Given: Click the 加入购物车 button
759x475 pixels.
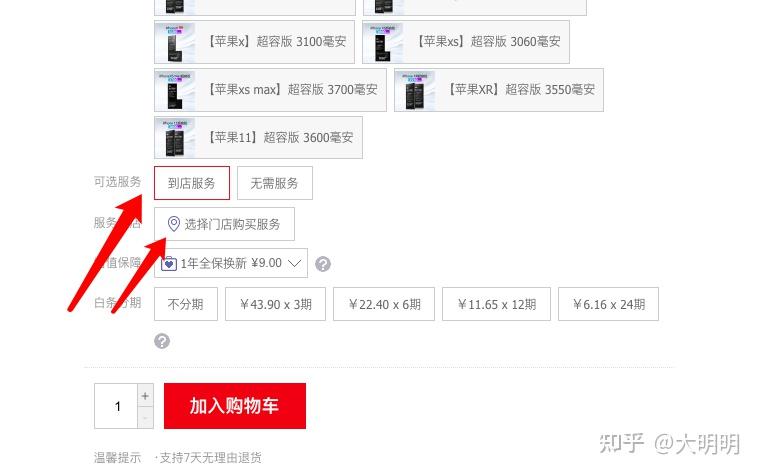Looking at the screenshot, I should pyautogui.click(x=235, y=406).
